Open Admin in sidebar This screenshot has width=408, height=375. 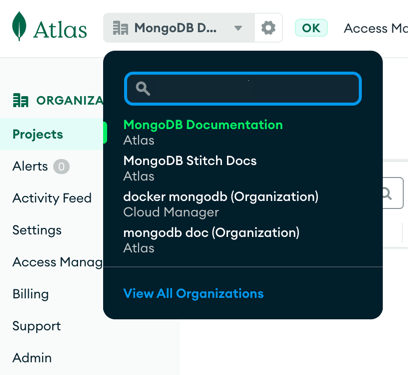pyautogui.click(x=32, y=358)
